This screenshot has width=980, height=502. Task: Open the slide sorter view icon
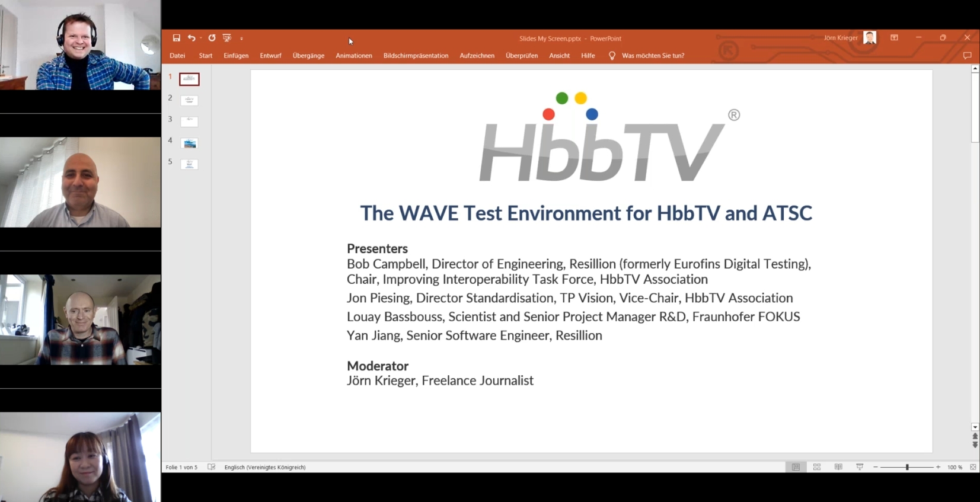tap(817, 467)
